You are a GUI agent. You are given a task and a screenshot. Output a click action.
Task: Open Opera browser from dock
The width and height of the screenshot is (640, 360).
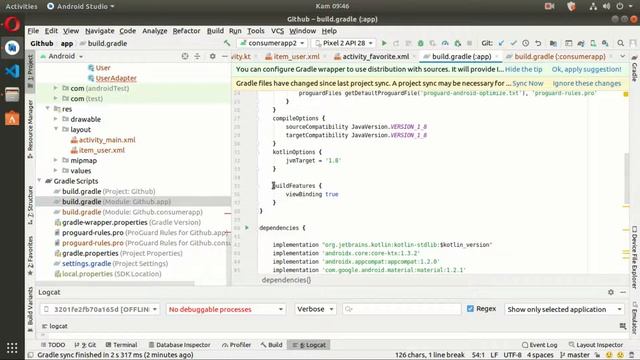pos(12,24)
